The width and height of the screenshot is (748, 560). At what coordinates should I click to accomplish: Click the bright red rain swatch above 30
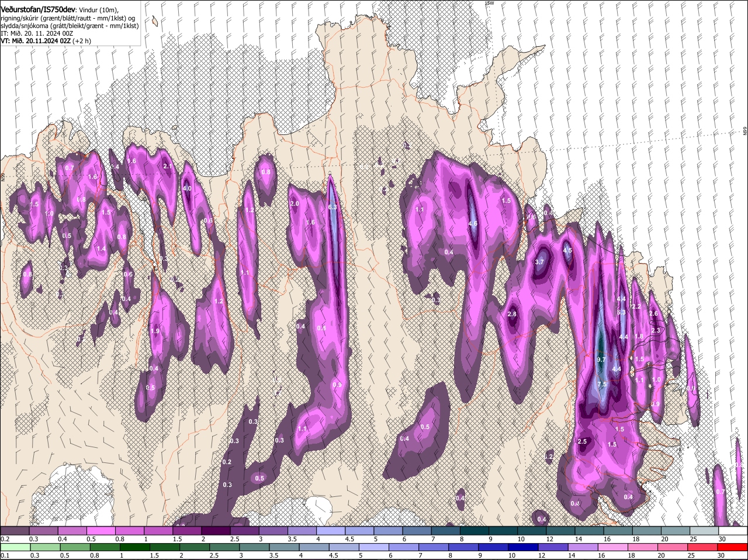pos(733,547)
